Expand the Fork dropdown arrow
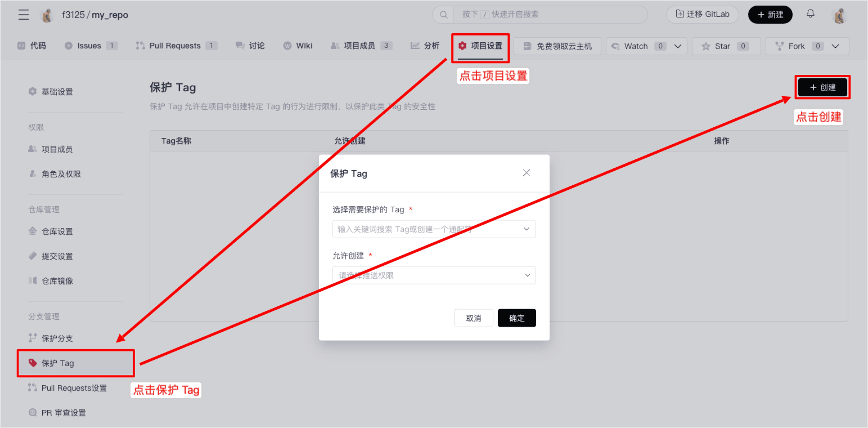Image resolution: width=868 pixels, height=428 pixels. coord(835,46)
